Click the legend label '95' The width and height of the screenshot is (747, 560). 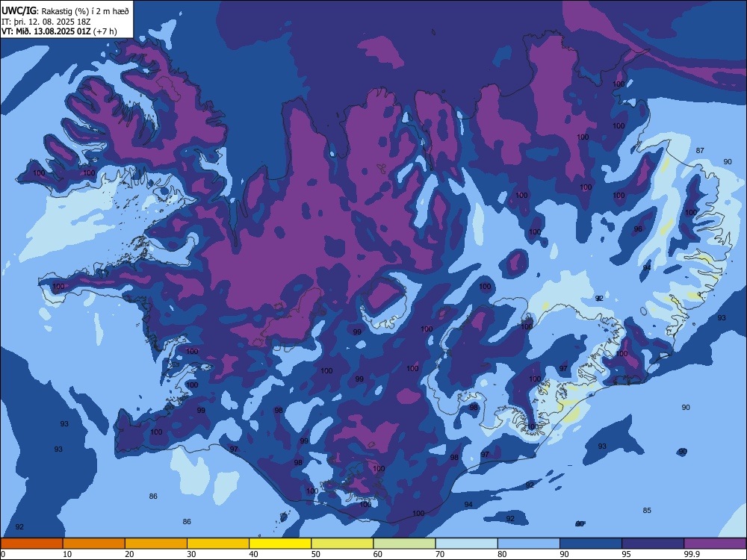pos(627,554)
